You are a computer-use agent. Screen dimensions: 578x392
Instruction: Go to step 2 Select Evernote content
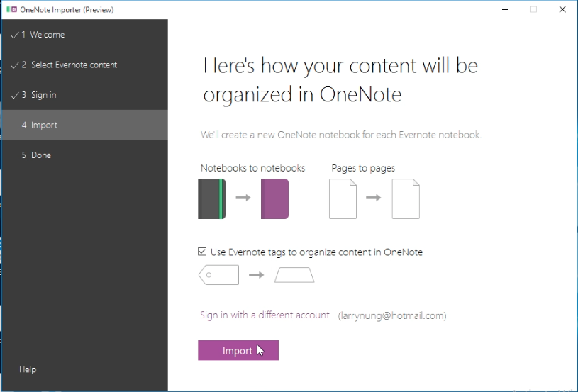click(84, 65)
